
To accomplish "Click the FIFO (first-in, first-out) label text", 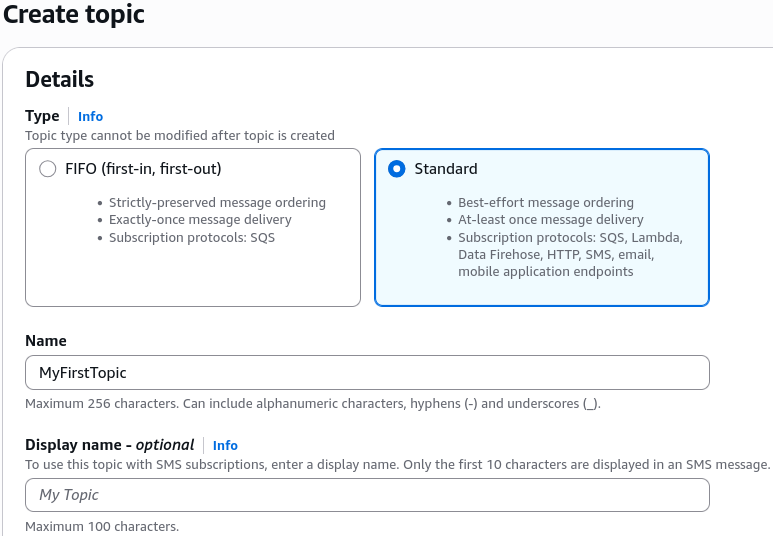I will [143, 169].
